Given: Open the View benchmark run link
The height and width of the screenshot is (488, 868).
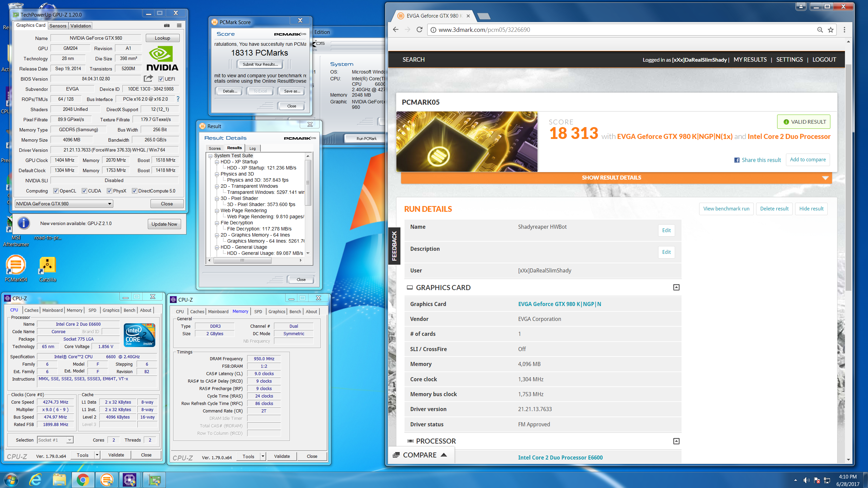Looking at the screenshot, I should tap(726, 209).
